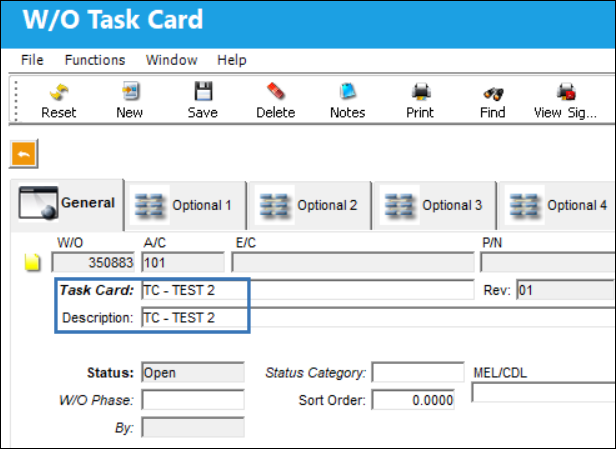Switch to the Optional 1 tab
The image size is (616, 449).
pos(185,205)
